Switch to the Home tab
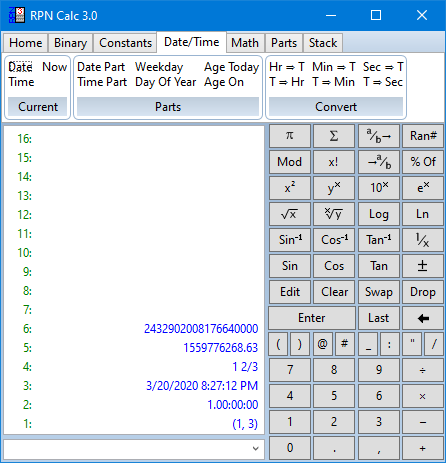The image size is (446, 463). 26,43
